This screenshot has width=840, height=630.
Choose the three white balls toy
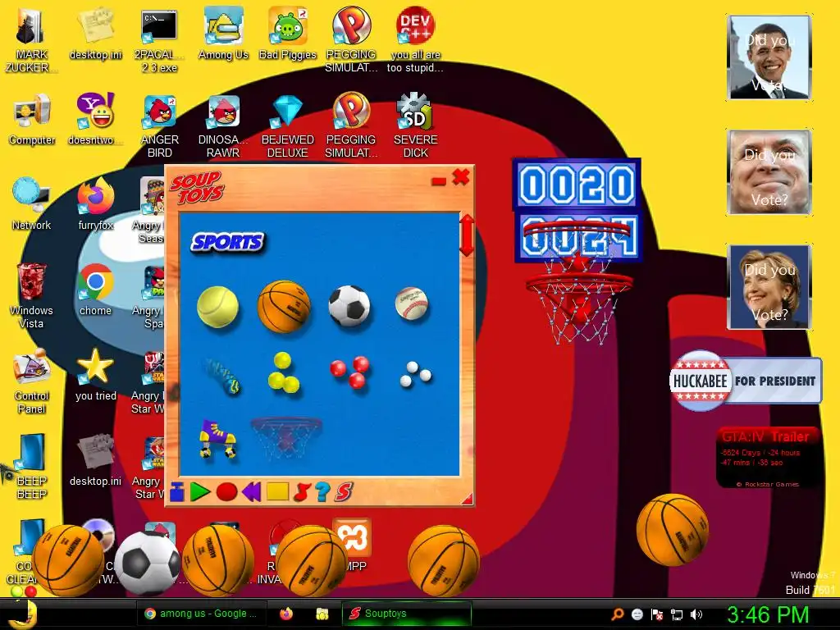click(x=416, y=374)
